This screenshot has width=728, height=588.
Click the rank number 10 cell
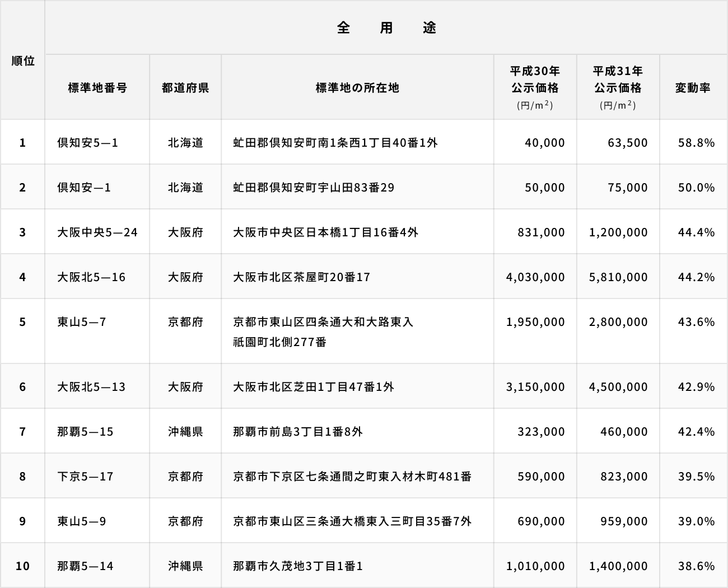click(22, 566)
